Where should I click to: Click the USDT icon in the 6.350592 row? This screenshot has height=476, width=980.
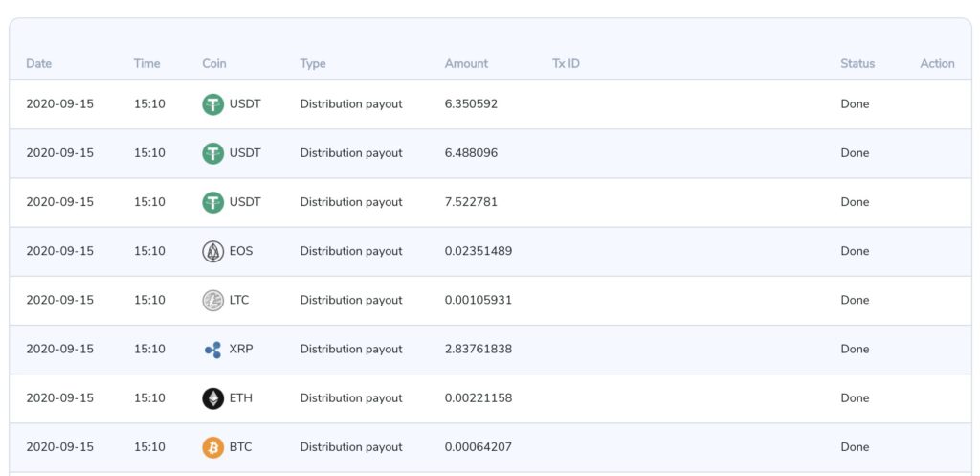212,104
